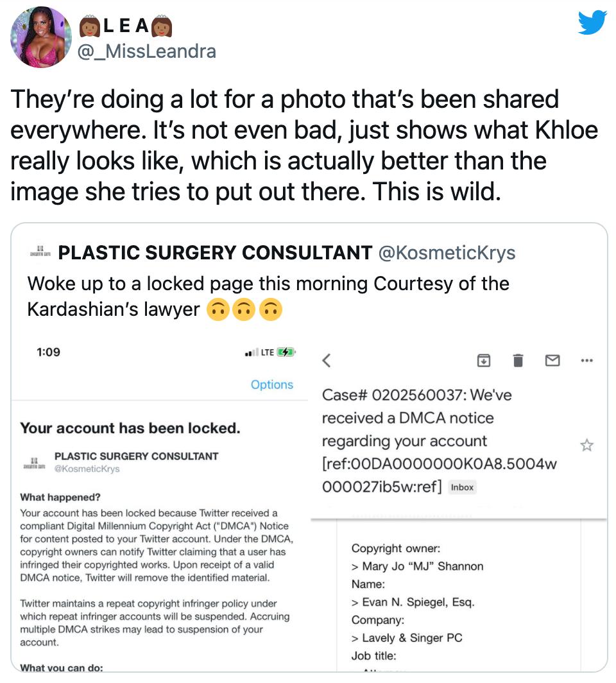Click the LEA display name
This screenshot has height=683, width=616.
click(125, 28)
